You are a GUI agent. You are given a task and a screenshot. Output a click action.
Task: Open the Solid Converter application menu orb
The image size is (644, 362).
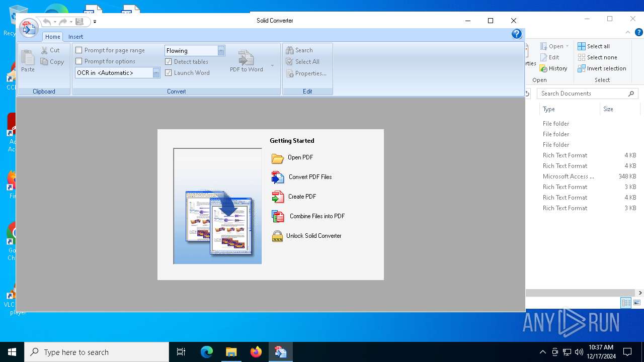click(29, 28)
